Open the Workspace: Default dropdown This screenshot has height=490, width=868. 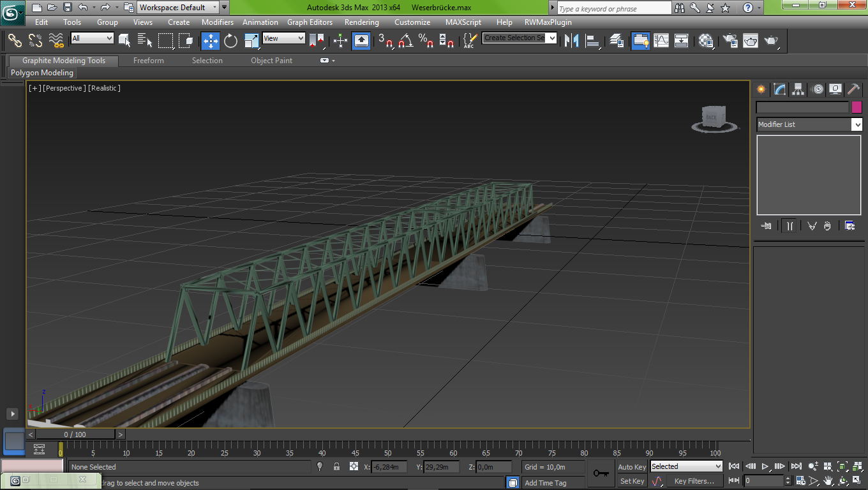[x=178, y=8]
